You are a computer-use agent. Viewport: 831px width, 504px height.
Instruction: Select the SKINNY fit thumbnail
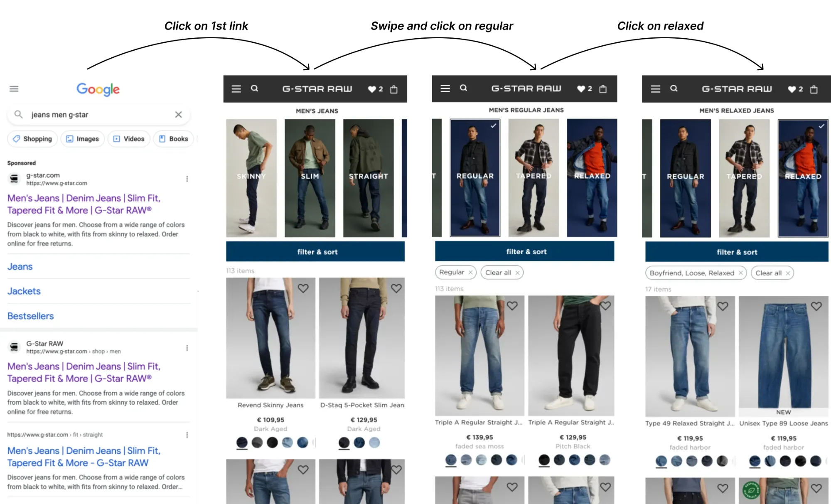pos(251,178)
